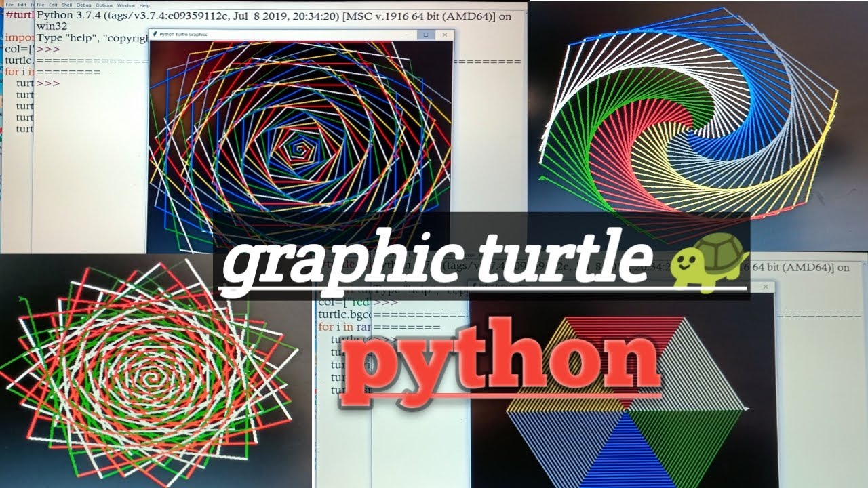Click the 'Type "help"' line in the Shell

[x=92, y=37]
